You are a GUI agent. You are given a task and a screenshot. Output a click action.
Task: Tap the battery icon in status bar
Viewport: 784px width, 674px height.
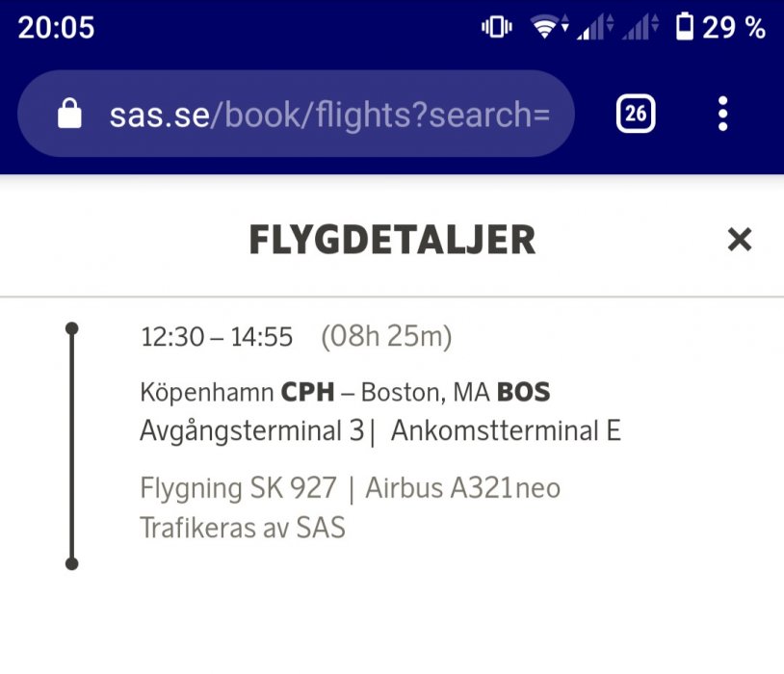pos(685,28)
